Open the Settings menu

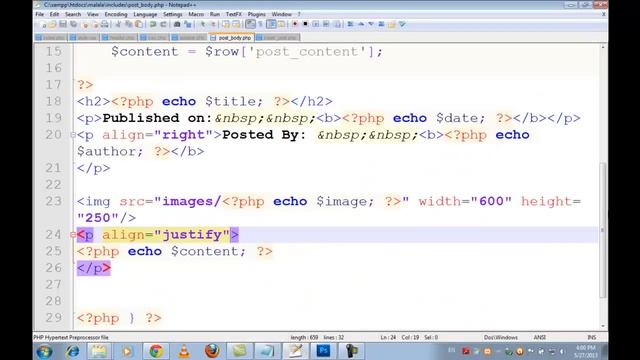(173, 14)
